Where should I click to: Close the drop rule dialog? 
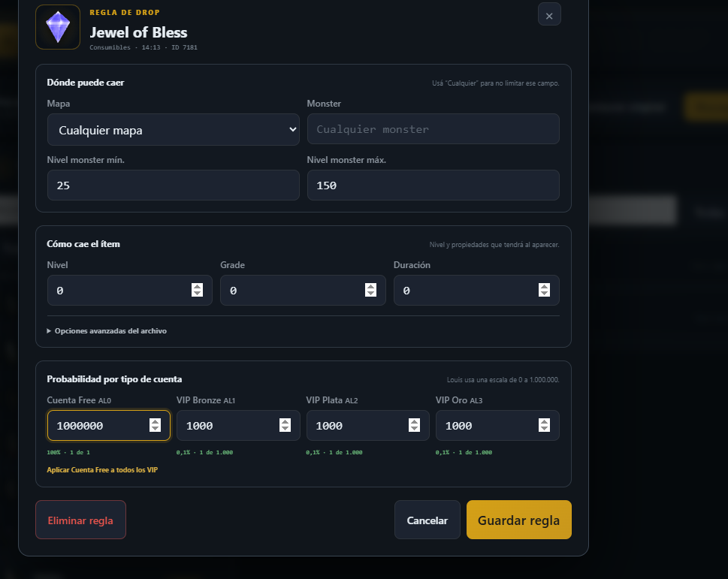(549, 16)
